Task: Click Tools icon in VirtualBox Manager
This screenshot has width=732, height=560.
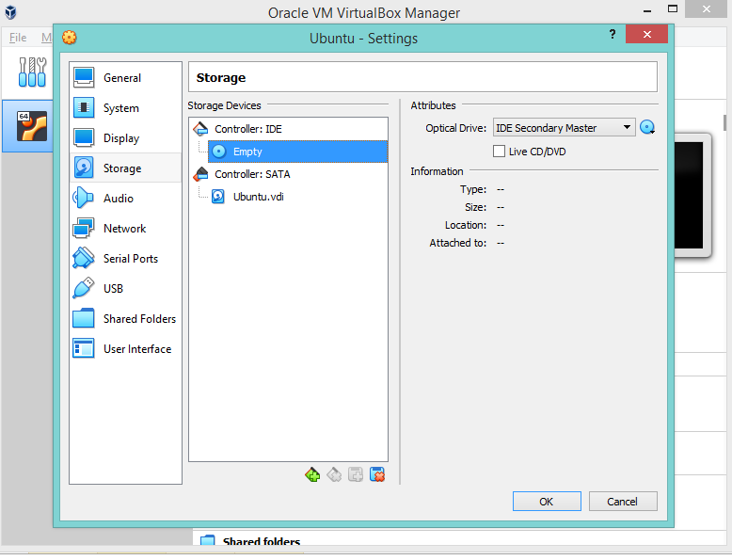Action: 32,72
